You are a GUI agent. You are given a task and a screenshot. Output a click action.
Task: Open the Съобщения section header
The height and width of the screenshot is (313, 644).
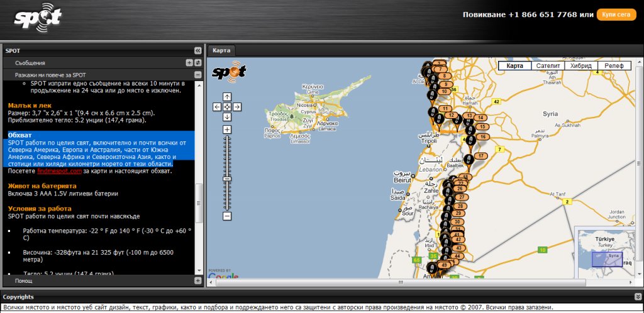coord(103,63)
